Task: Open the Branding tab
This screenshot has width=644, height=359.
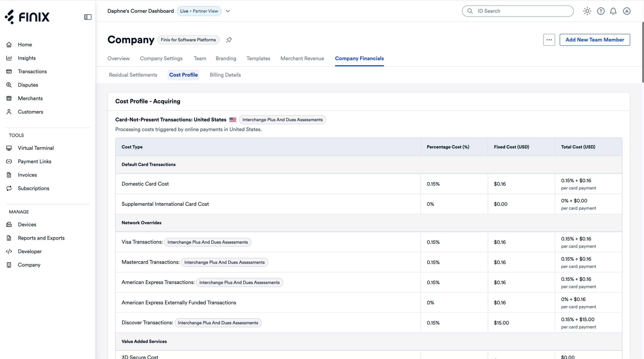Action: (226, 58)
